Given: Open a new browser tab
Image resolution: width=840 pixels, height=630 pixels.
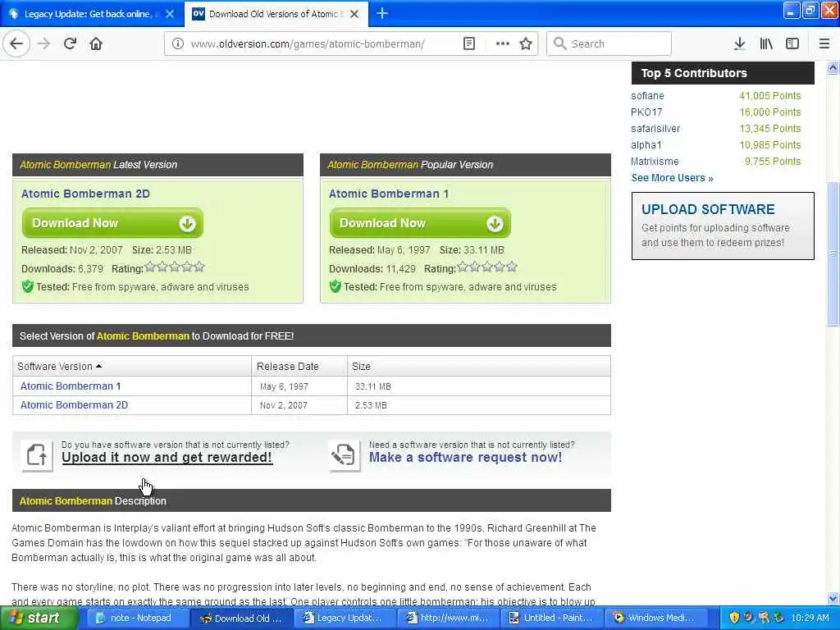Looking at the screenshot, I should [x=382, y=13].
